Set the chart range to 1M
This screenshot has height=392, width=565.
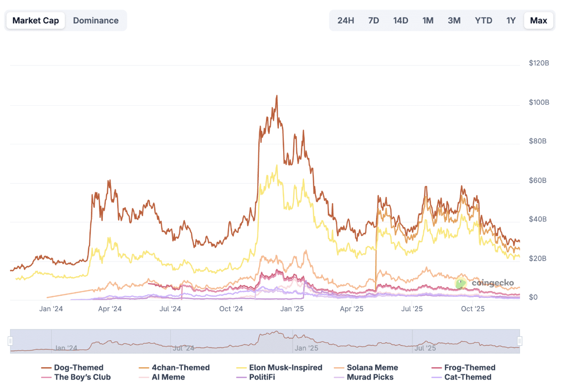tap(428, 21)
